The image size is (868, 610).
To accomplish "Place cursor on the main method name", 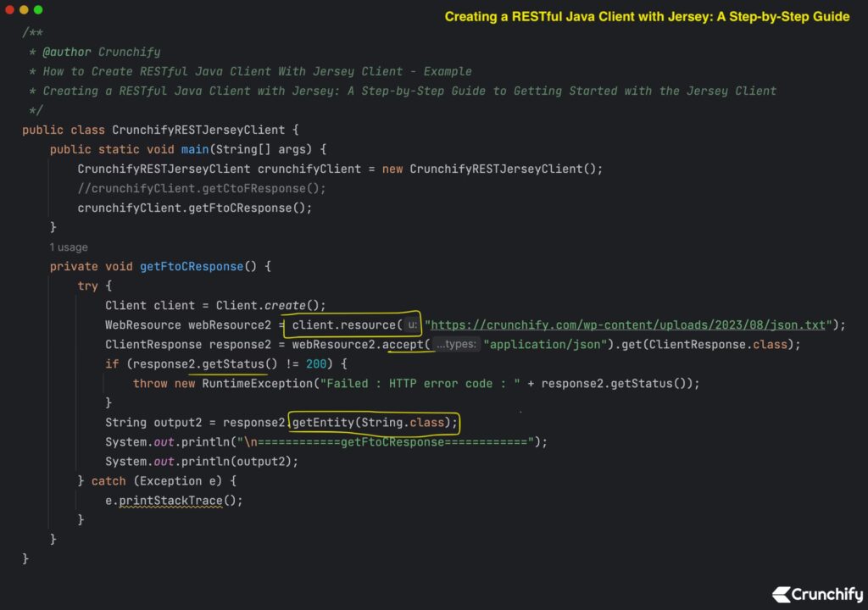I will [x=195, y=149].
